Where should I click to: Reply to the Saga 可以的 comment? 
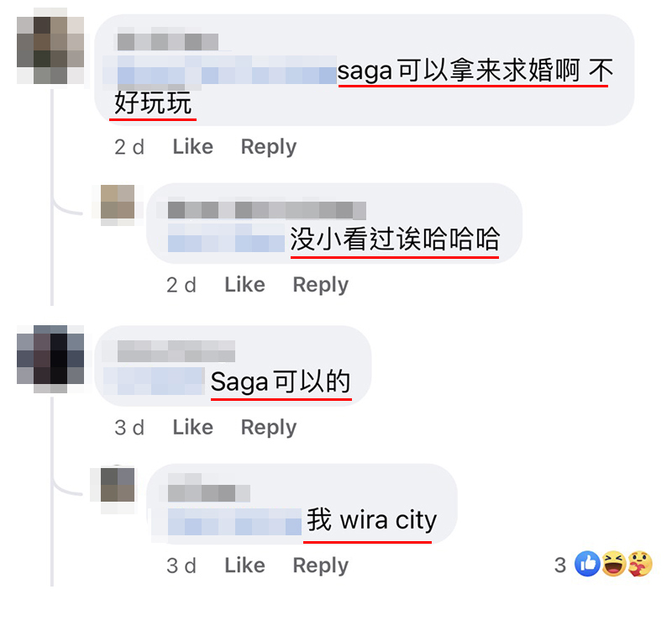[269, 428]
